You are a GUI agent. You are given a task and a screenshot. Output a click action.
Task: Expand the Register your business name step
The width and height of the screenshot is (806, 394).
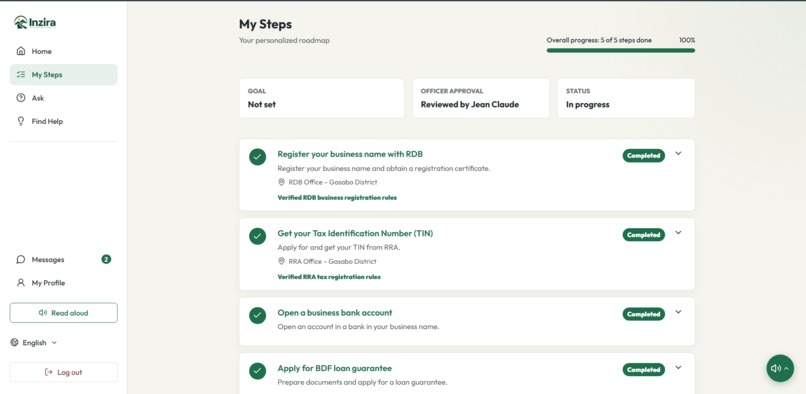coord(678,153)
